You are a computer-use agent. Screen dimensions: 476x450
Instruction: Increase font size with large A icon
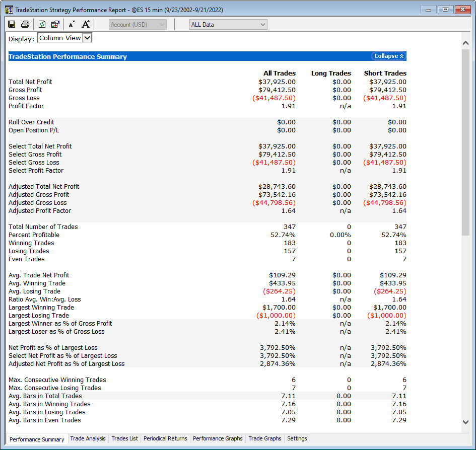[x=86, y=24]
